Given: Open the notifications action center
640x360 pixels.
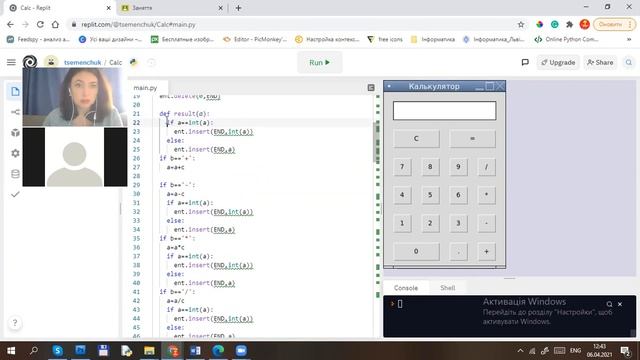Looking at the screenshot, I should (625, 351).
